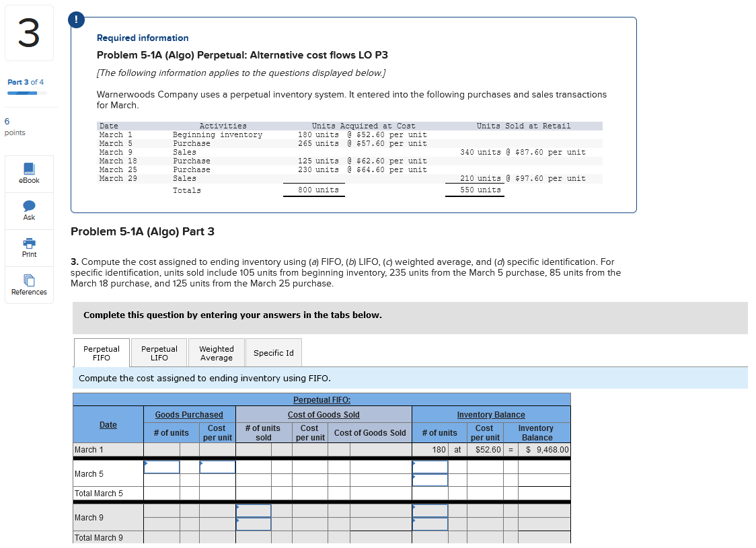Click the second March 5 inventory units field
The image size is (756, 548).
tap(430, 481)
